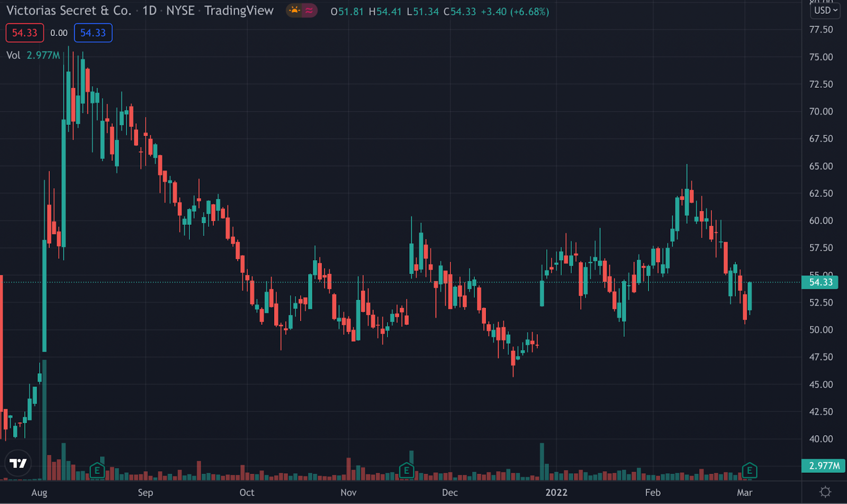Click the earnings E marker before Sep
Viewport: 847px width, 504px height.
click(97, 470)
